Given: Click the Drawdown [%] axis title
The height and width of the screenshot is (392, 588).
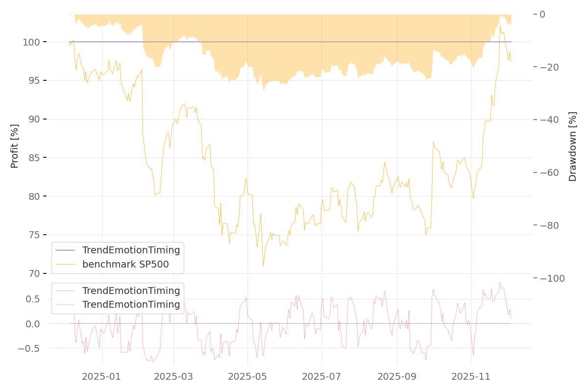Looking at the screenshot, I should 572,147.
